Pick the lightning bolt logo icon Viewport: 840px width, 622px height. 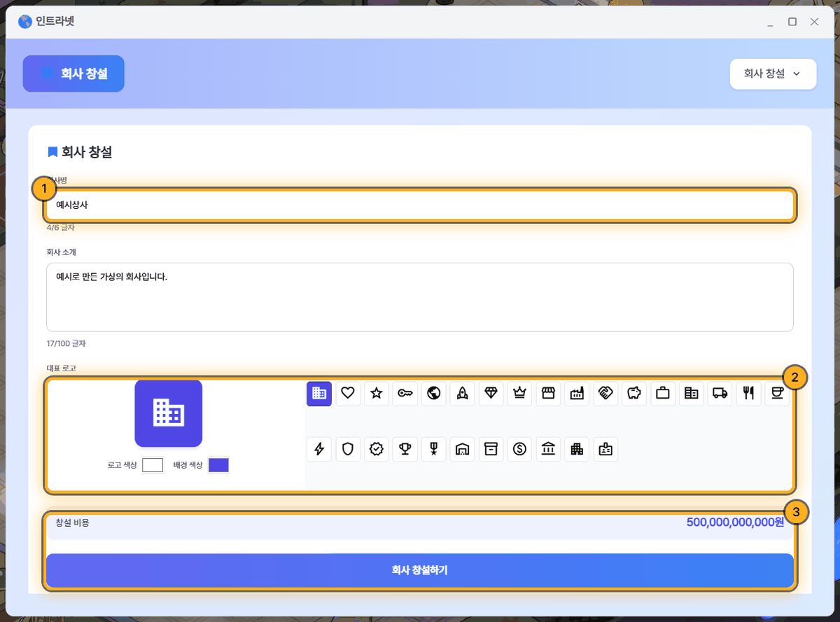pos(319,449)
